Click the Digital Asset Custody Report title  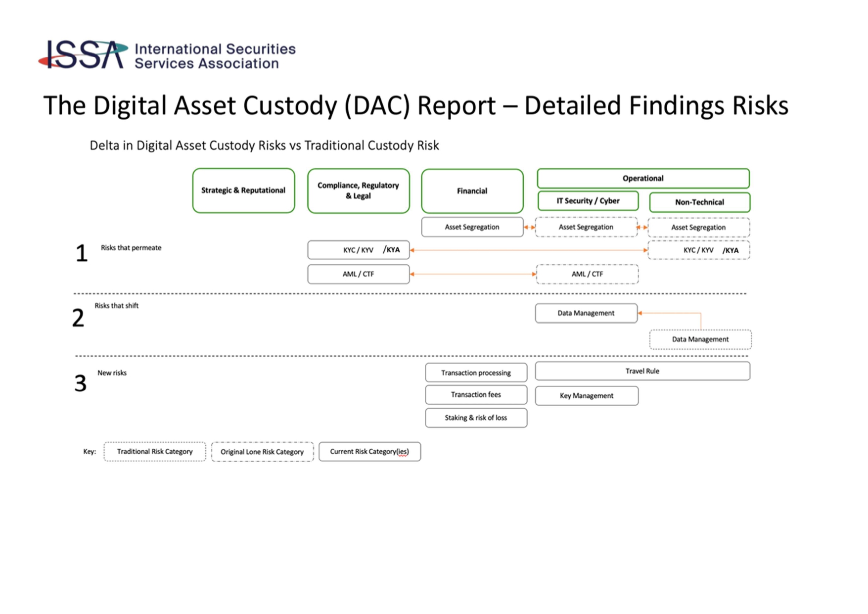click(x=415, y=105)
